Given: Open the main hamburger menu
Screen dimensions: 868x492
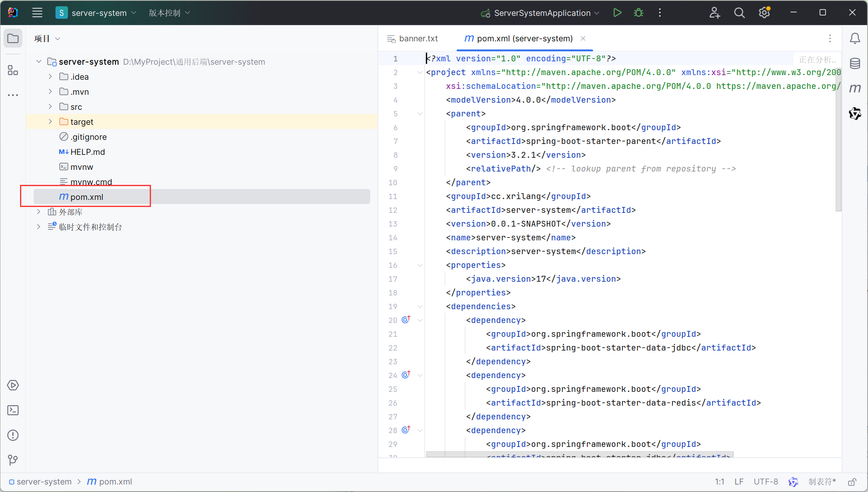Looking at the screenshot, I should 37,13.
